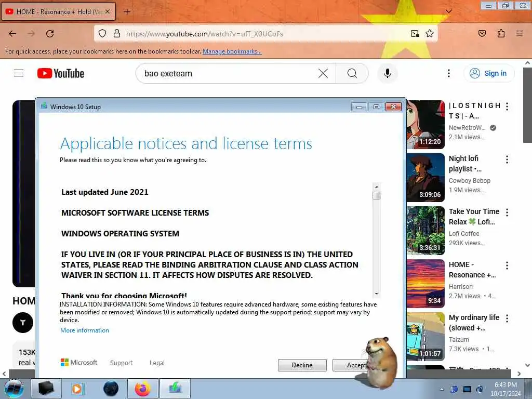Click the taskbar clock showing 6:43 PM
This screenshot has width=532, height=399.
(506, 389)
